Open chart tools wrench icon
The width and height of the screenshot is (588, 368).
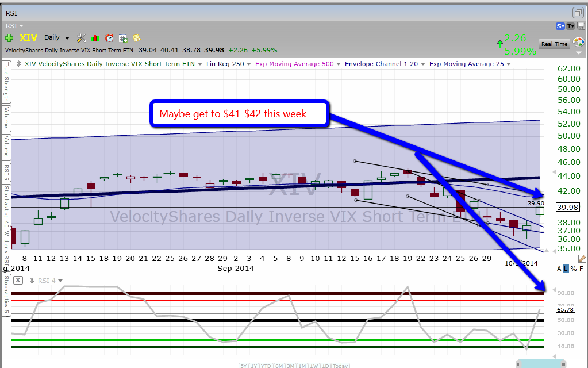(82, 38)
